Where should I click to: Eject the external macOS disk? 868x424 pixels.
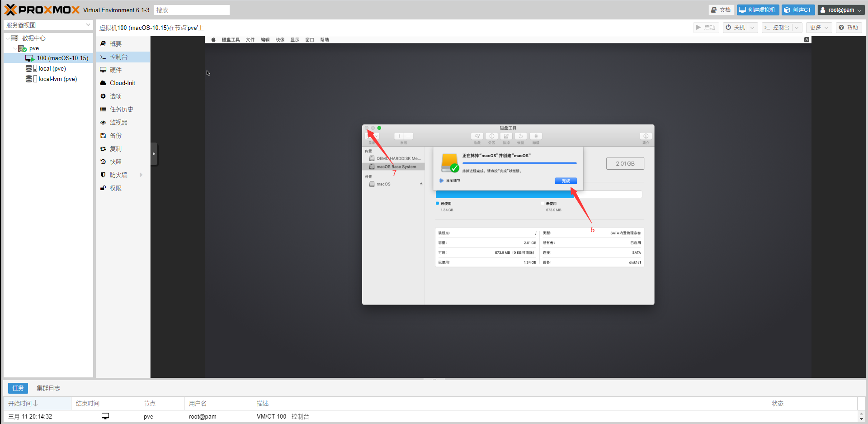pyautogui.click(x=421, y=184)
